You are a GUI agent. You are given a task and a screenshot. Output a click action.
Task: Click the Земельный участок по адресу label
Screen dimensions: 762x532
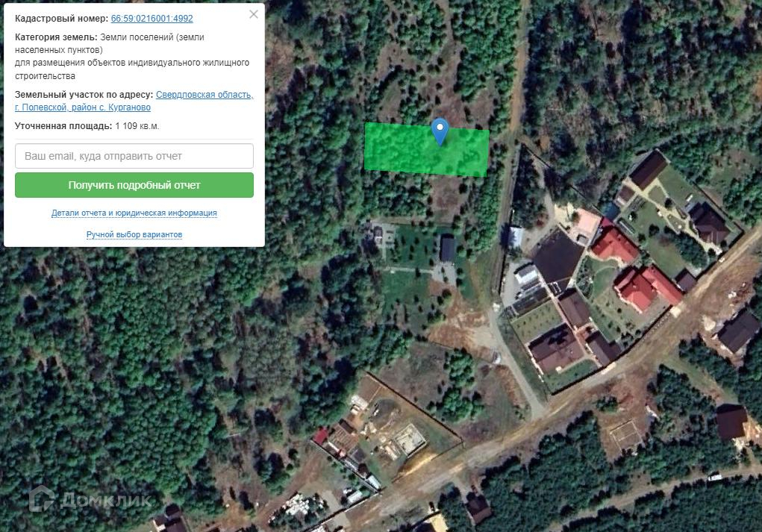84,95
